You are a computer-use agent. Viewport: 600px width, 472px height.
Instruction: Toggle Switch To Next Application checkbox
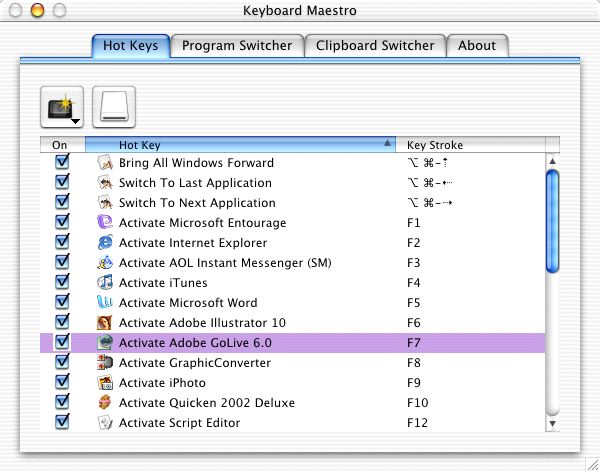point(62,201)
